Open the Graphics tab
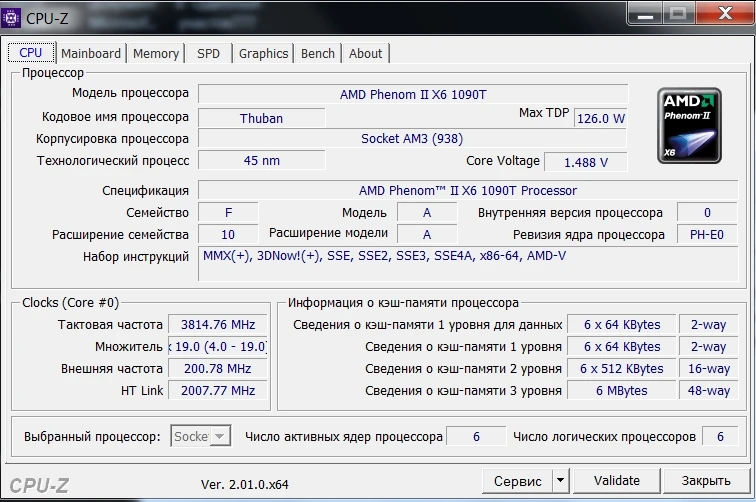This screenshot has width=756, height=502. click(x=263, y=54)
